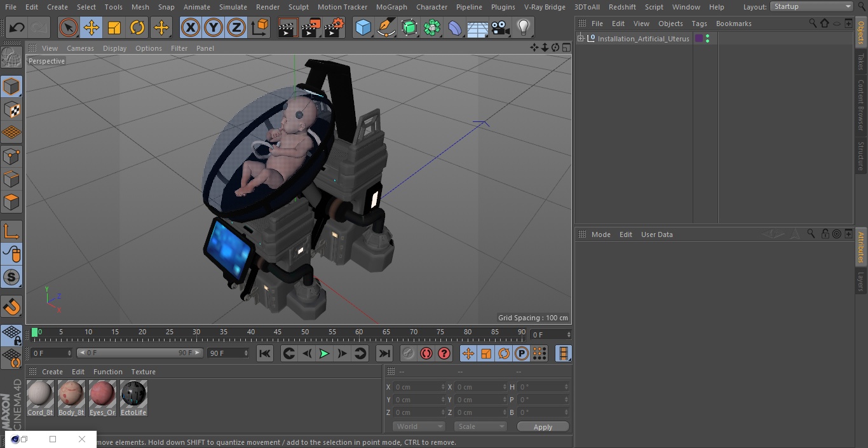Toggle Autokeying button

426,353
